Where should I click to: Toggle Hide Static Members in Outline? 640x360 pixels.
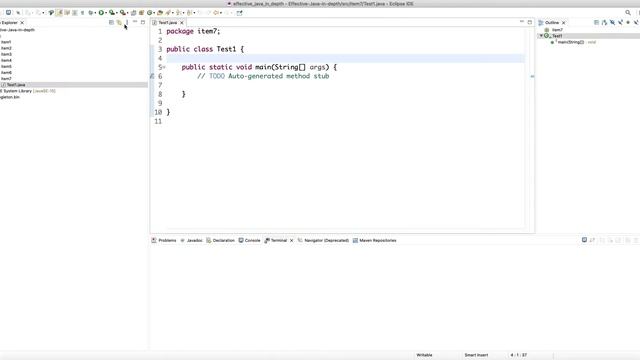(620, 22)
